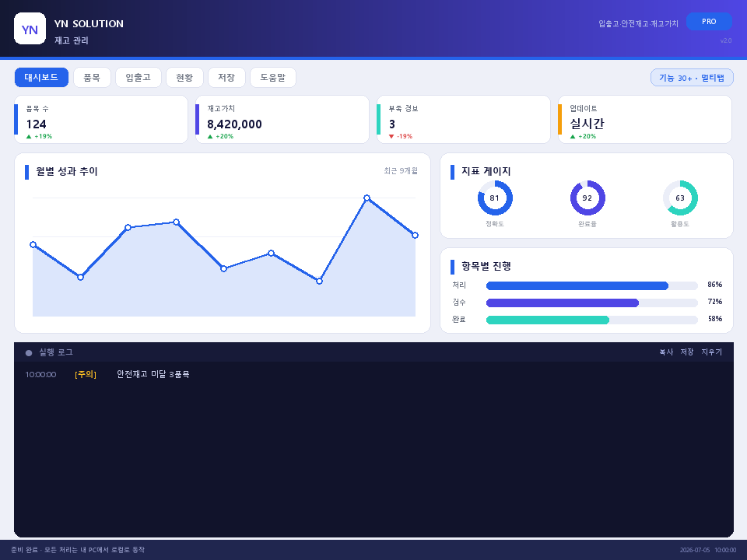Click the red down arrow in 부족 경보
The image size is (747, 560).
click(391, 137)
